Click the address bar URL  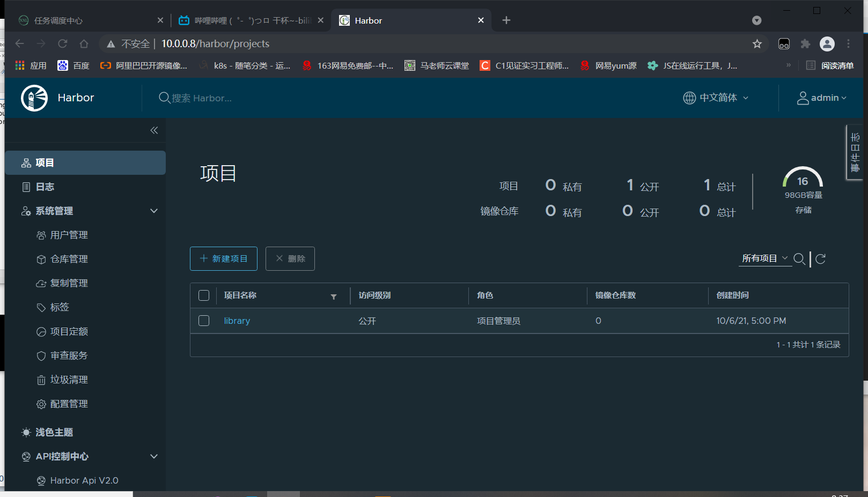[x=215, y=43]
